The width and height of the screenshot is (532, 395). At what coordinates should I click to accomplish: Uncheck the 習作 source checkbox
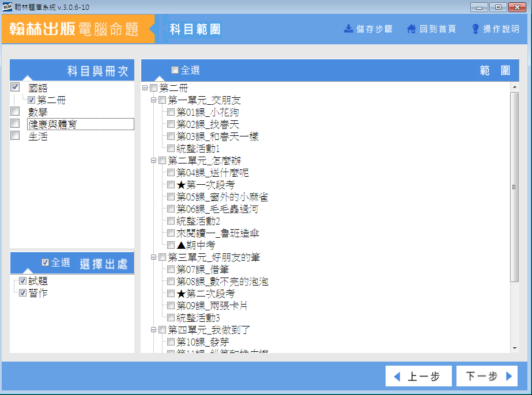click(x=22, y=293)
